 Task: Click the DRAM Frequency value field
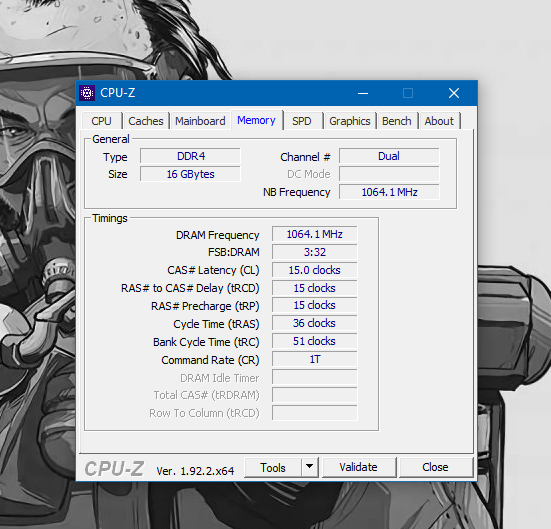[315, 234]
